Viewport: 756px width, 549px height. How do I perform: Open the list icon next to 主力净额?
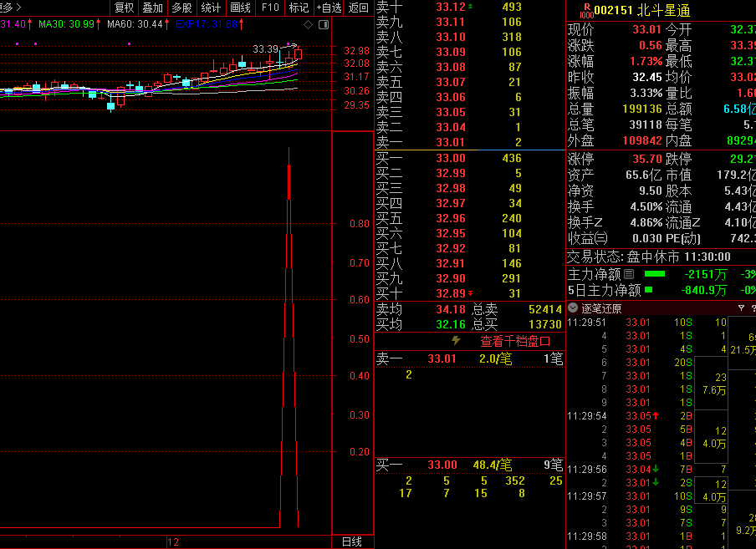point(629,273)
